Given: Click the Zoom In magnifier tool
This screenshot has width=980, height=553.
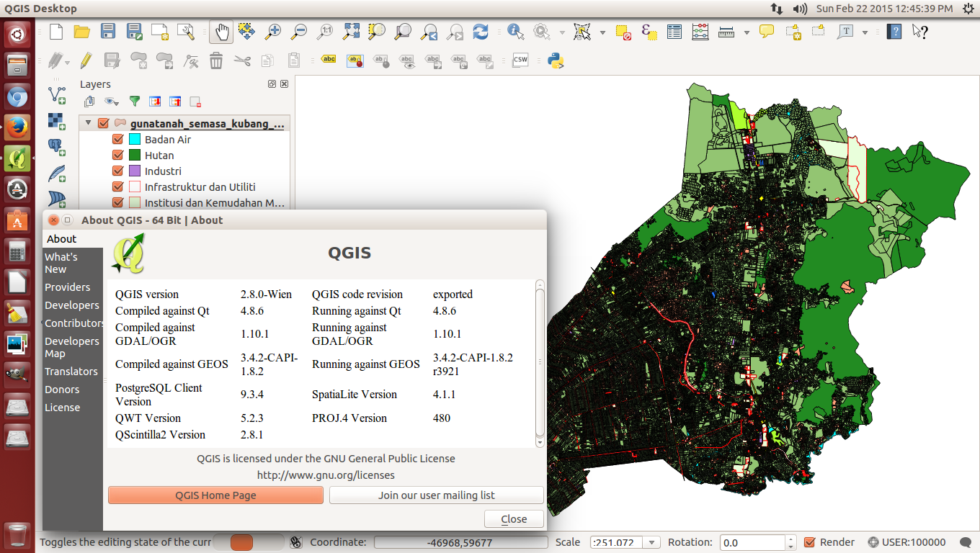Looking at the screenshot, I should pos(273,32).
